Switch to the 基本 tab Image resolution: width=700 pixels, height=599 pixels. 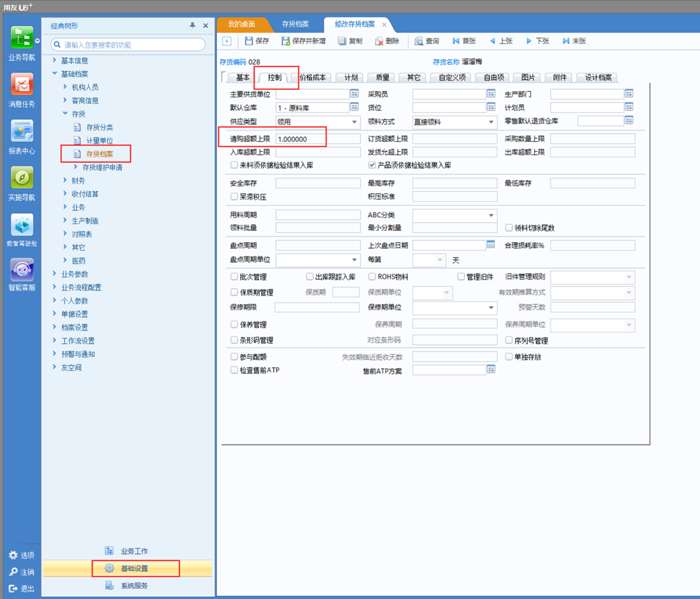point(242,78)
